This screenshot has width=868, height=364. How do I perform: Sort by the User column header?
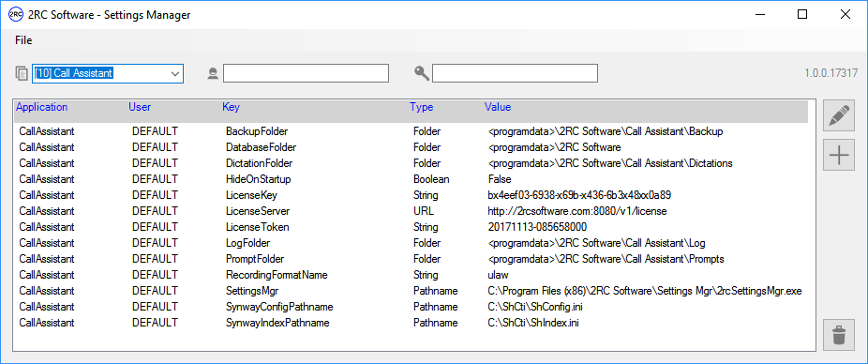[x=140, y=107]
